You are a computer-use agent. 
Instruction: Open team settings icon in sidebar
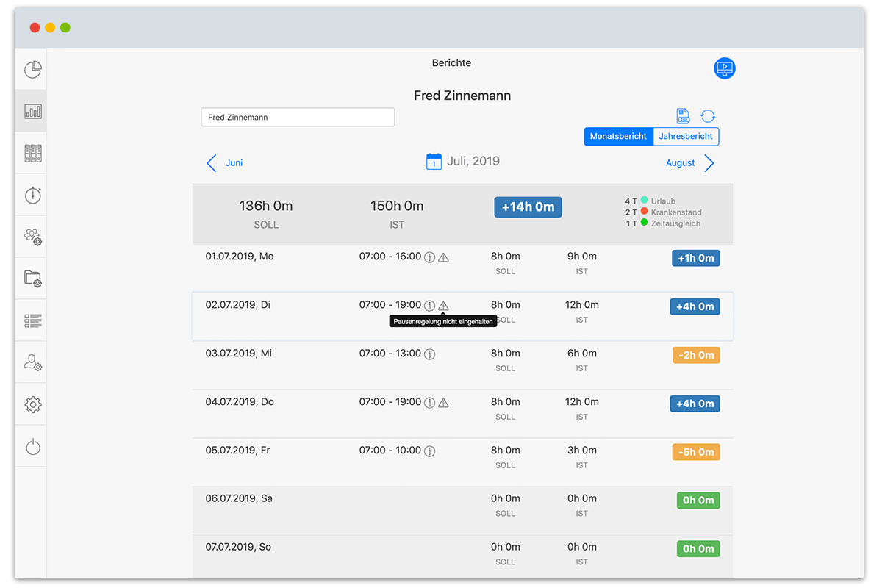tap(33, 237)
